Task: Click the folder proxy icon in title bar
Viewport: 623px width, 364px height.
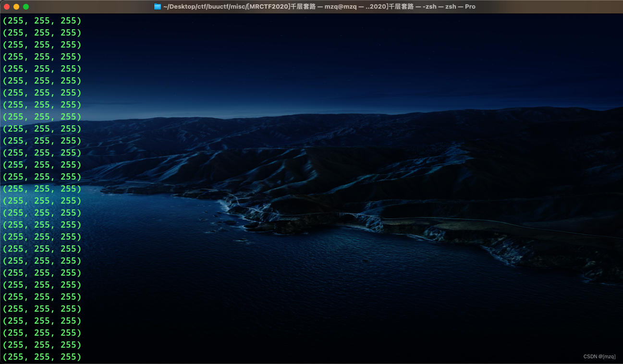Action: click(x=157, y=6)
